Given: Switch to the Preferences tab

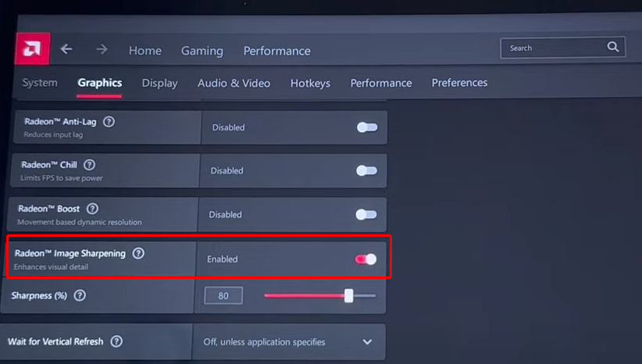Looking at the screenshot, I should click(x=459, y=83).
